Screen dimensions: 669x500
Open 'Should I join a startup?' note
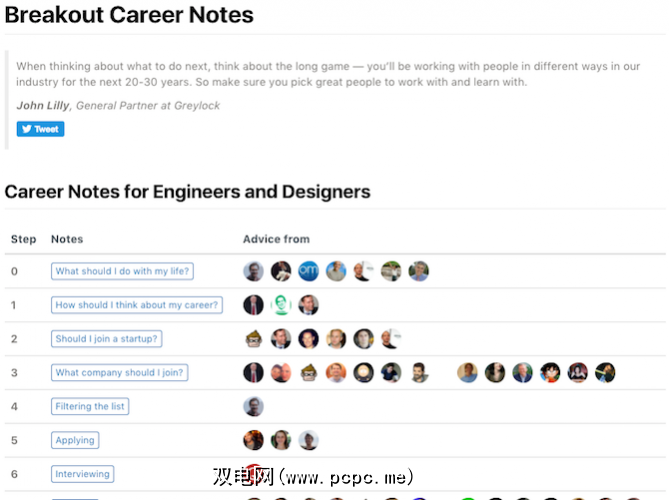coord(108,339)
